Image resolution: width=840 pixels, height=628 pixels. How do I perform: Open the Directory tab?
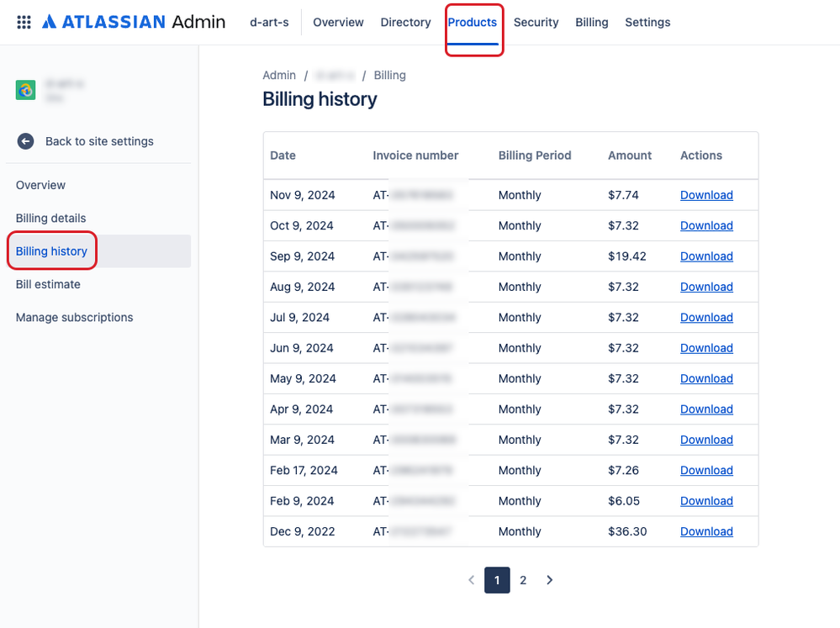coord(405,23)
